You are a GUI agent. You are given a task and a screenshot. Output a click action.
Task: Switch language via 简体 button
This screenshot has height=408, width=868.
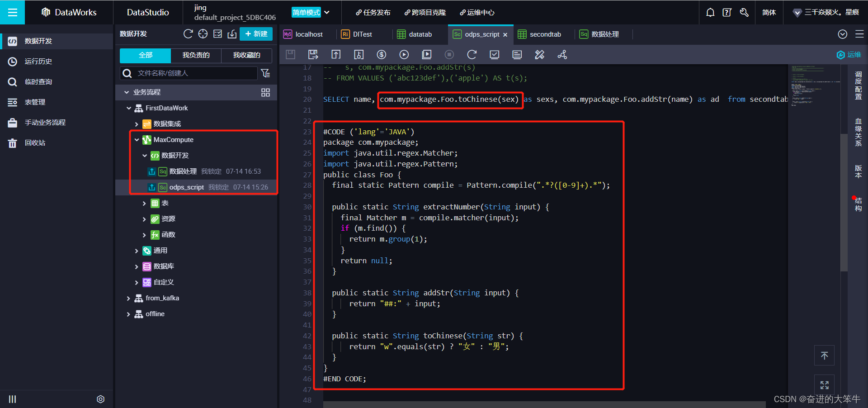click(769, 12)
